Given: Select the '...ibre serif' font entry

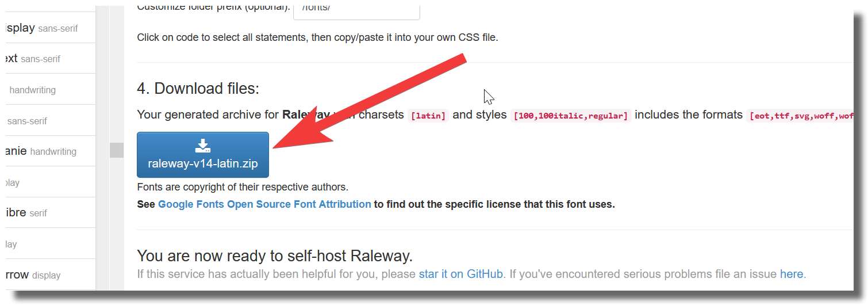Looking at the screenshot, I should (27, 213).
